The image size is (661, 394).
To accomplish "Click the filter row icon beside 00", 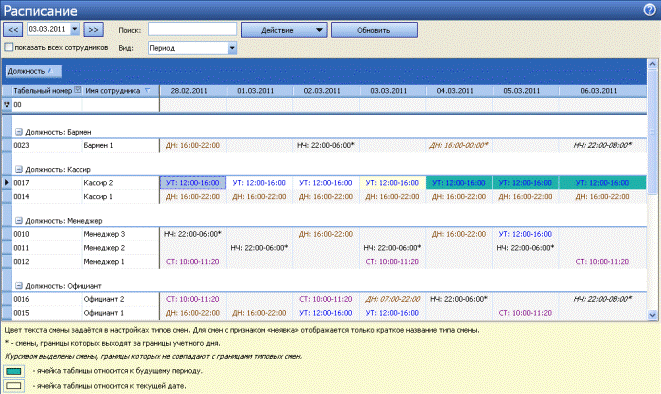I will click(x=7, y=105).
